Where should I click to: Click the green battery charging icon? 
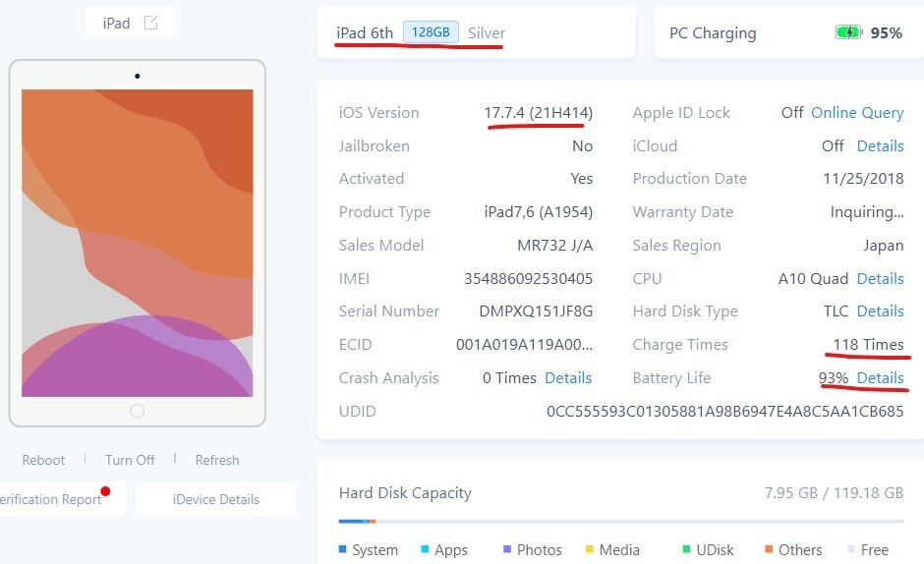pyautogui.click(x=848, y=32)
